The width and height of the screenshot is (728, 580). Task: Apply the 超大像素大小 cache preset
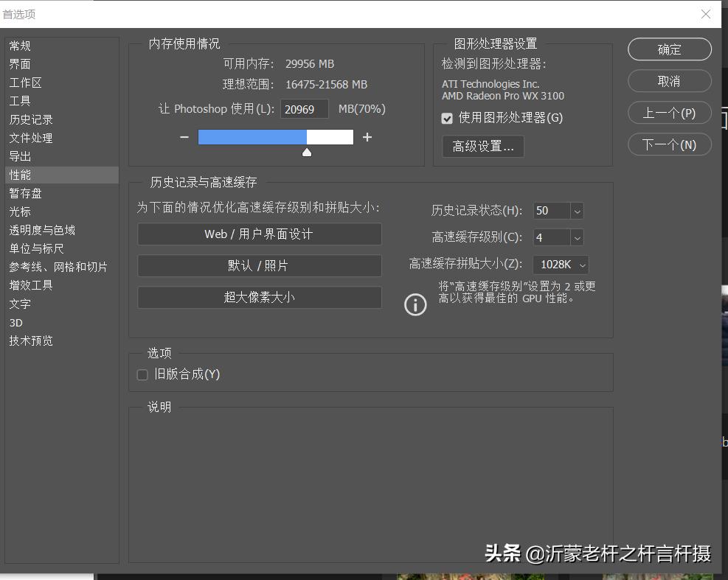[x=259, y=298]
